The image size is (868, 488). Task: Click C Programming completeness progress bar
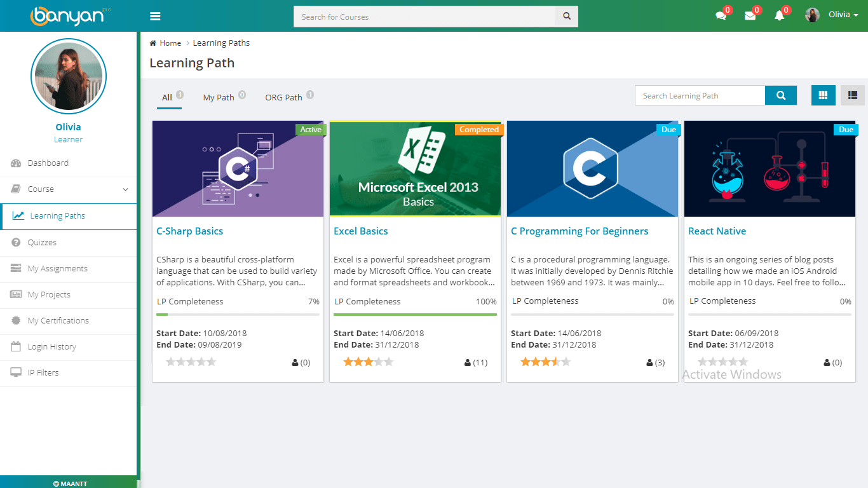click(x=592, y=315)
